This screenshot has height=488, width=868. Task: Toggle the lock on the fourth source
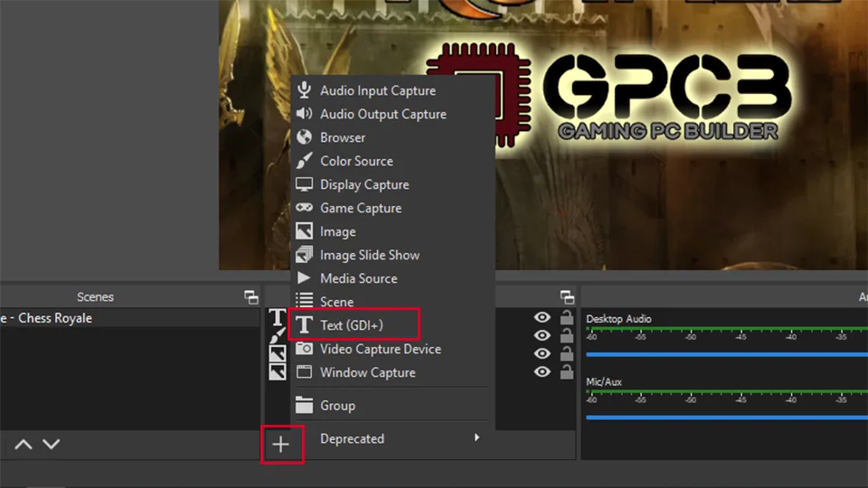(566, 371)
